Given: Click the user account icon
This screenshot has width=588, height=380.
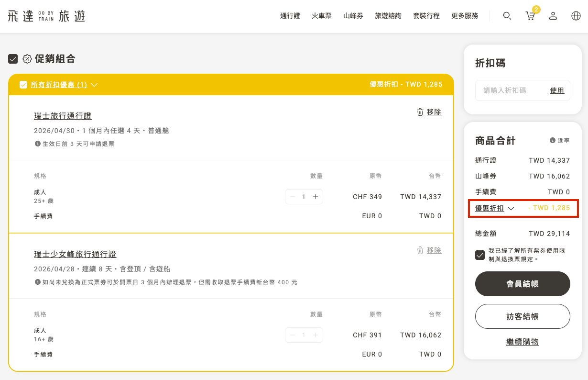Looking at the screenshot, I should (x=553, y=16).
